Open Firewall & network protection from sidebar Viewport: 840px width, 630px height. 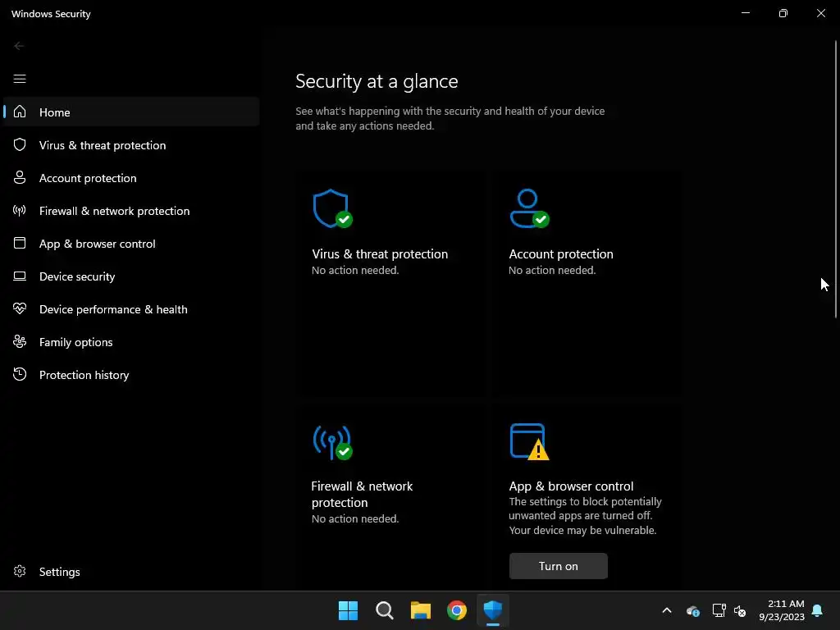(131, 211)
